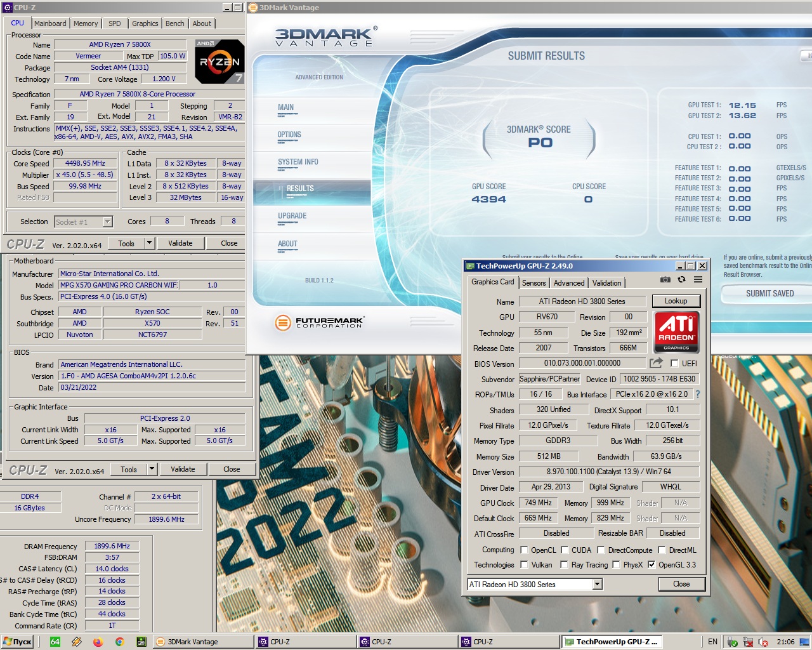
Task: Toggle the DirectCompute checkbox
Action: (601, 550)
